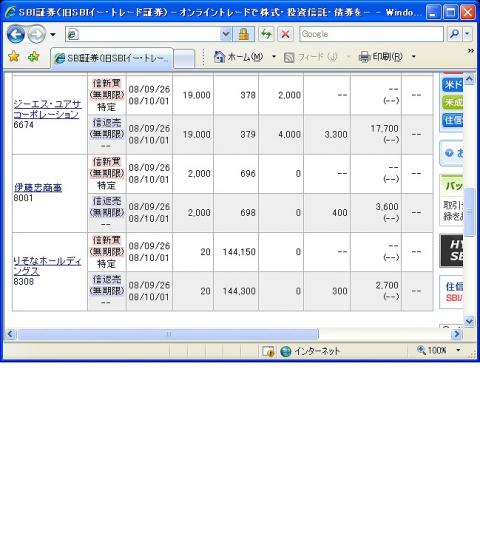Screen dimensions: 480x548
Task: Open the recent pages dropdown arrow
Action: click(x=53, y=35)
